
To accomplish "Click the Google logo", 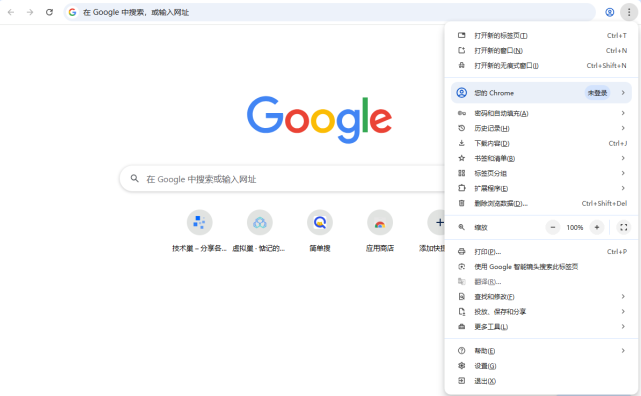I will (319, 119).
